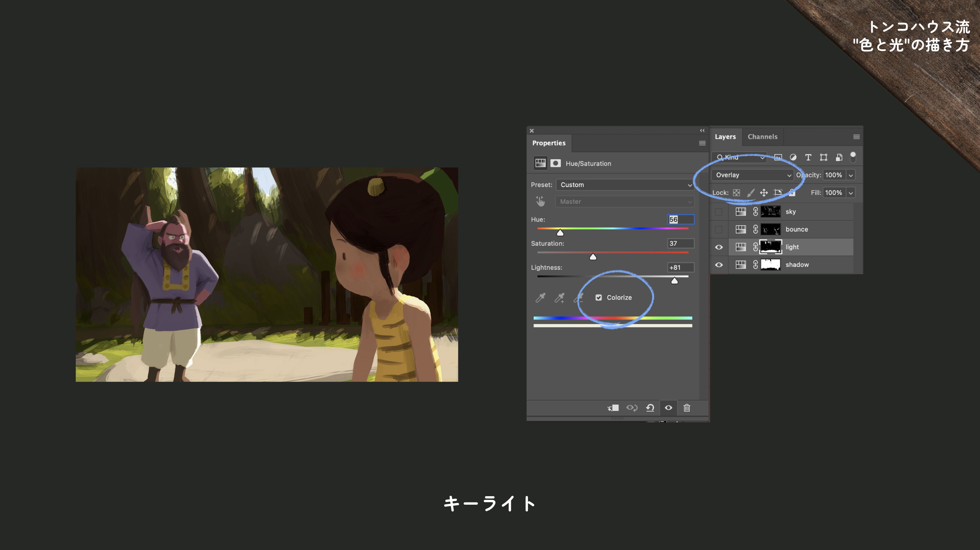Click link icon on bounce layer

(x=755, y=229)
